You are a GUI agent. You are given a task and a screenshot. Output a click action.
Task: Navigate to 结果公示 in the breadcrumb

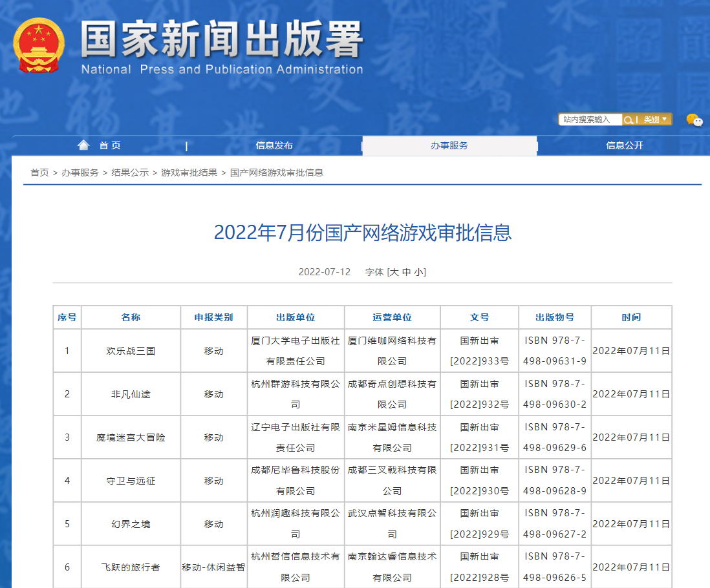[x=130, y=173]
